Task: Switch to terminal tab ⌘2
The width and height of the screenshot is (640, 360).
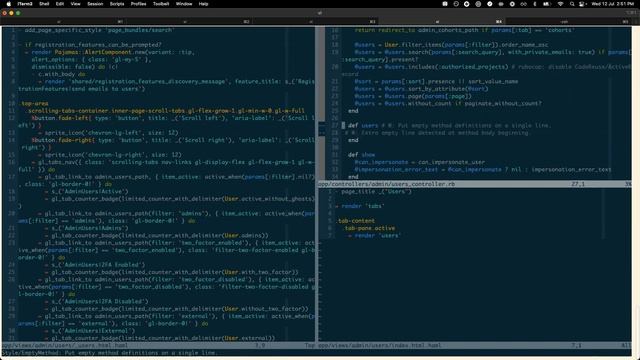Action: click(189, 21)
